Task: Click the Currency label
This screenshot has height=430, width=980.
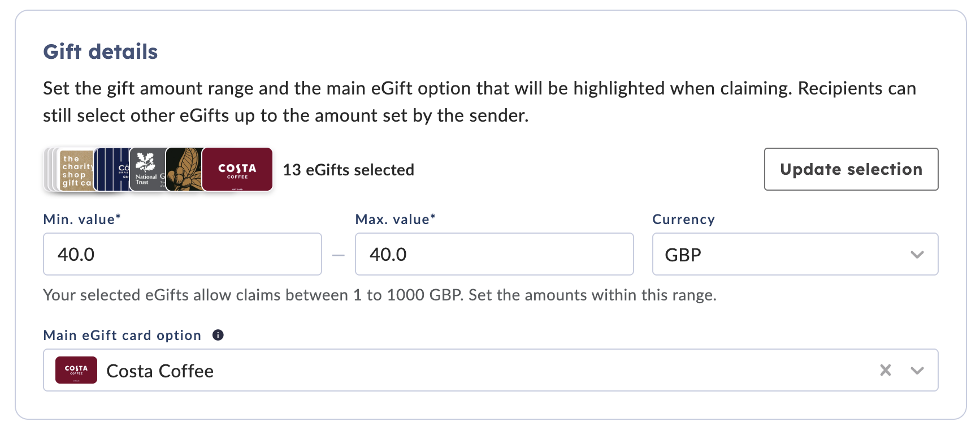Action: pos(683,219)
